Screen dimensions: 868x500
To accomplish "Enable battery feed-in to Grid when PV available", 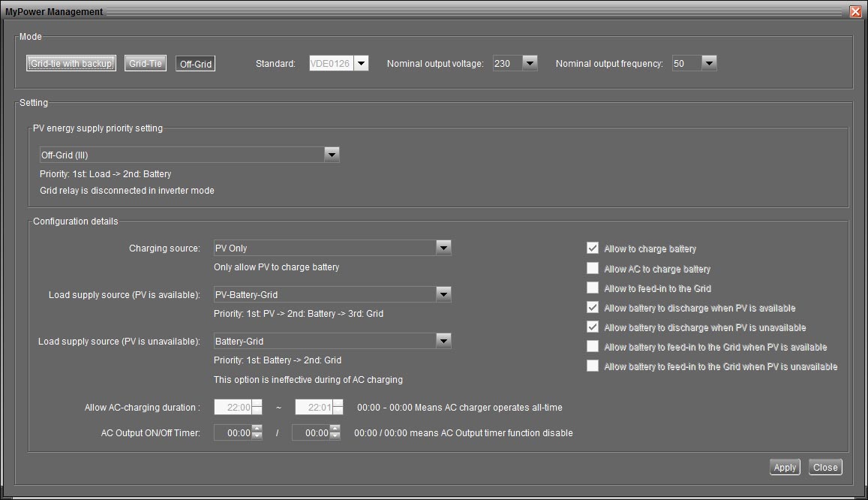I will 593,346.
